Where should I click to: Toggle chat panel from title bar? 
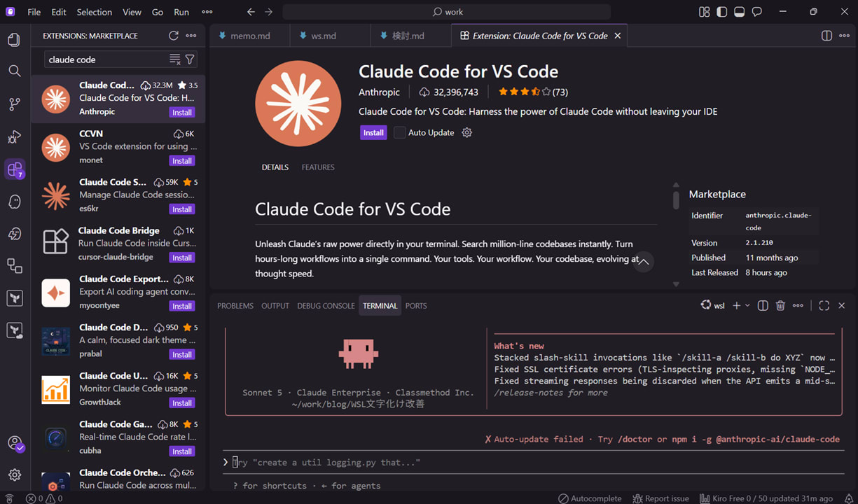coord(757,12)
